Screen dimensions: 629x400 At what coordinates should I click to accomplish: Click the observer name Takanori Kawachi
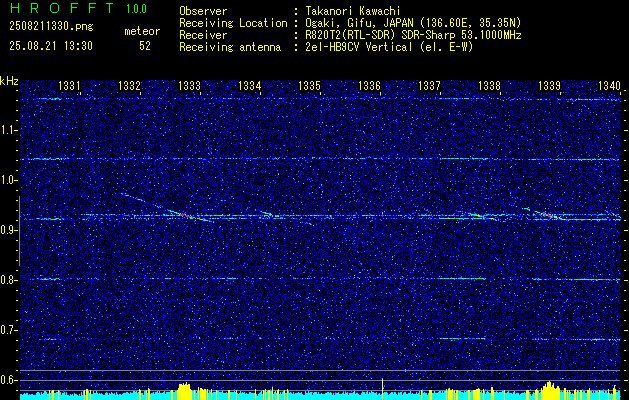[353, 11]
